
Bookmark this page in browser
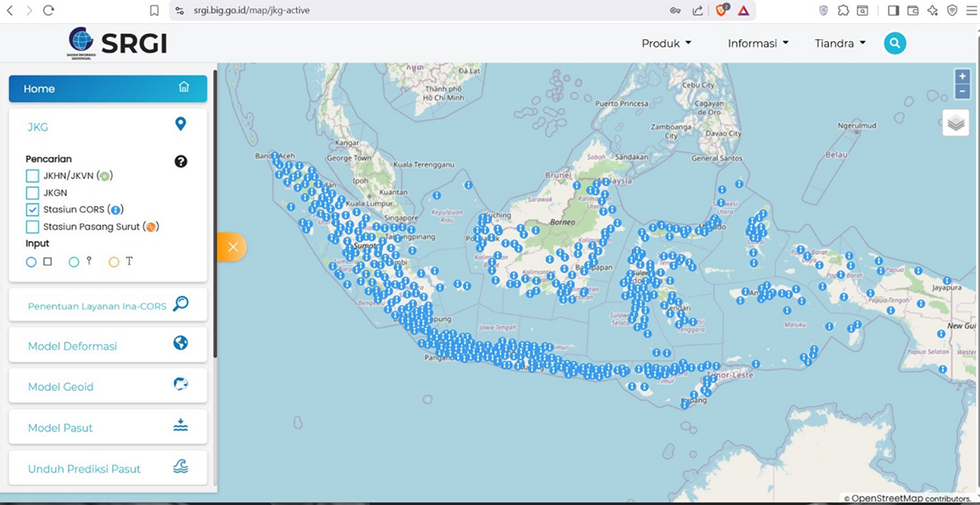click(x=154, y=11)
